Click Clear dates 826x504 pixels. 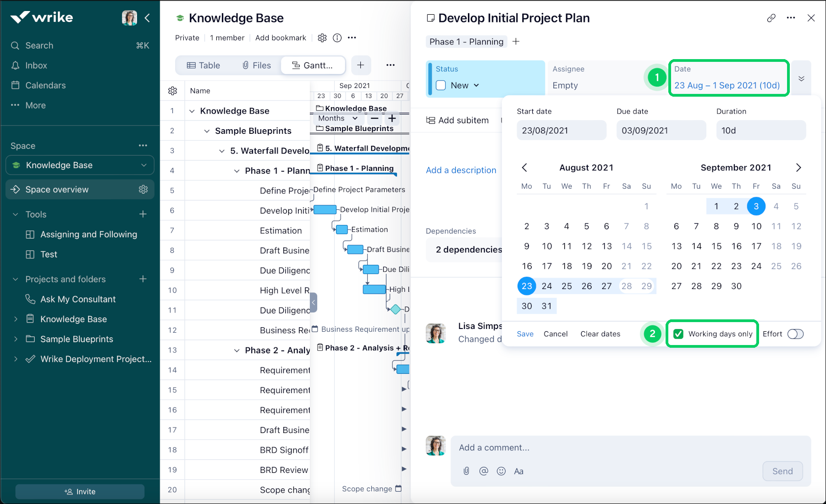pos(600,334)
